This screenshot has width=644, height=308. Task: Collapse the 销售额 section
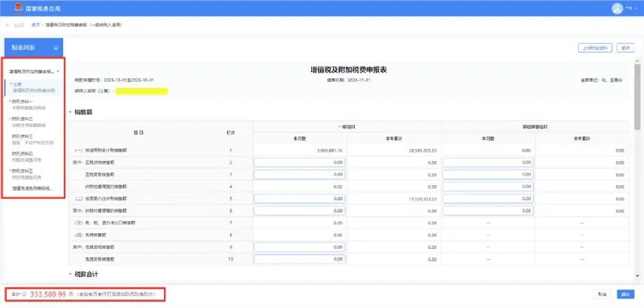click(x=71, y=112)
